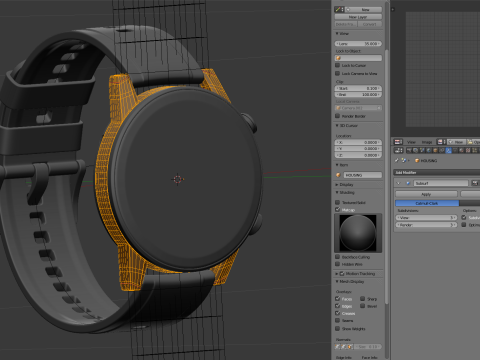The width and height of the screenshot is (480, 360).
Task: Switch to Render Layers properties tab icon
Action: point(415,150)
